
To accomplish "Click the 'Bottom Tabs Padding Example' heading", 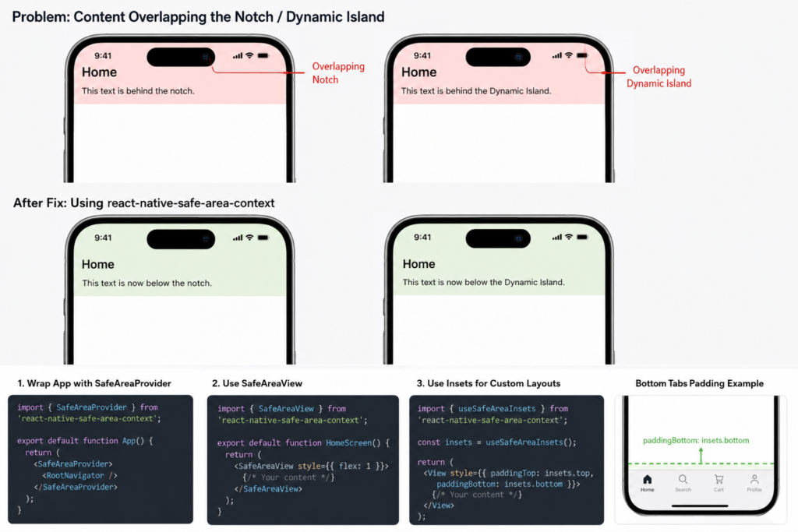I will [x=699, y=383].
